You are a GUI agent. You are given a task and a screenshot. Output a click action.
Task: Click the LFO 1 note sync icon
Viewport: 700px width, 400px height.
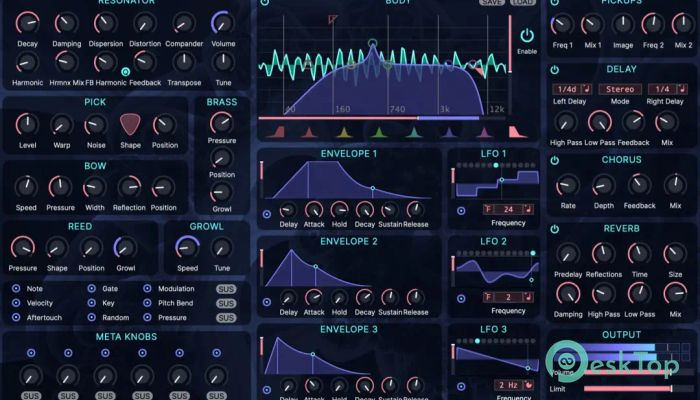coord(527,209)
